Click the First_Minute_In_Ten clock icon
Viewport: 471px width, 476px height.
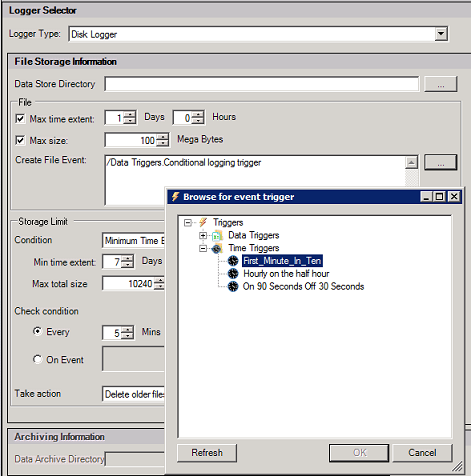click(233, 261)
